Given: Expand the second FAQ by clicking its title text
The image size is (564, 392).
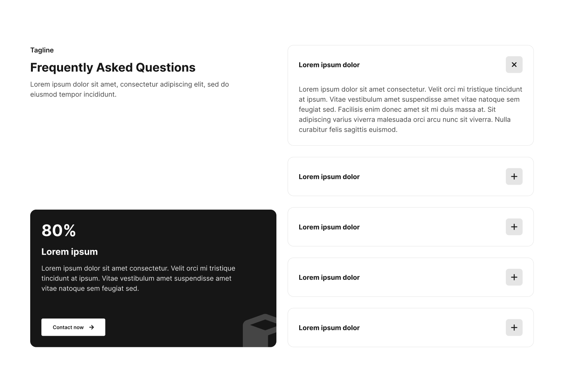Looking at the screenshot, I should pos(329,177).
